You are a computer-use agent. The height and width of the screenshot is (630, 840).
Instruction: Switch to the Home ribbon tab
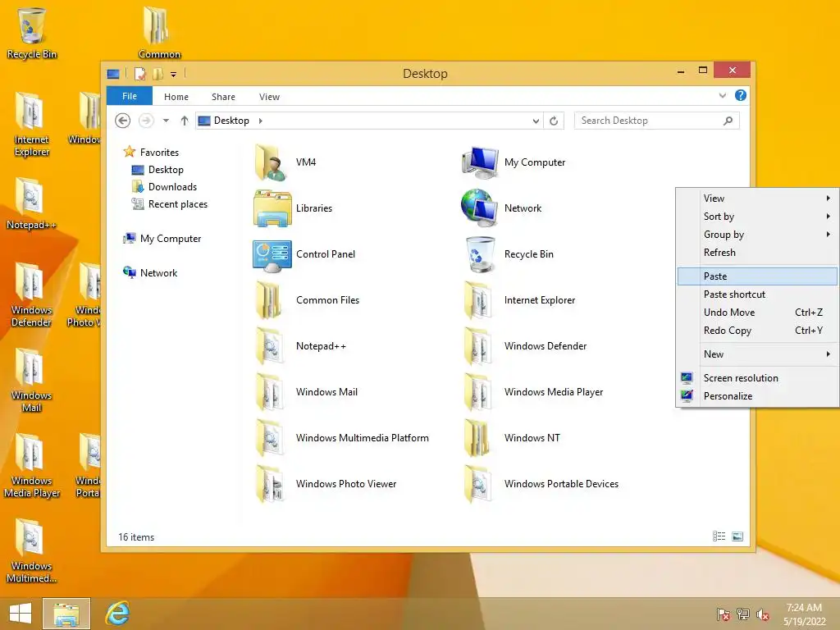click(x=176, y=97)
